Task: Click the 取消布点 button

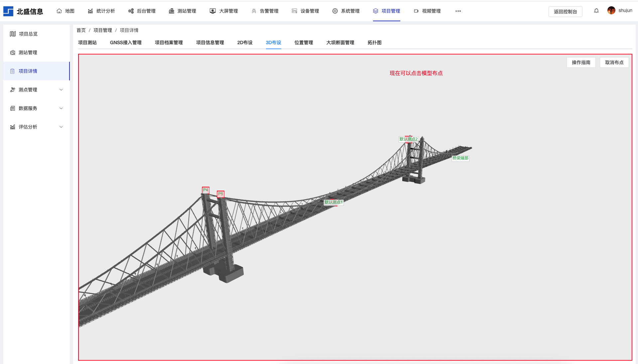Action: tap(614, 62)
